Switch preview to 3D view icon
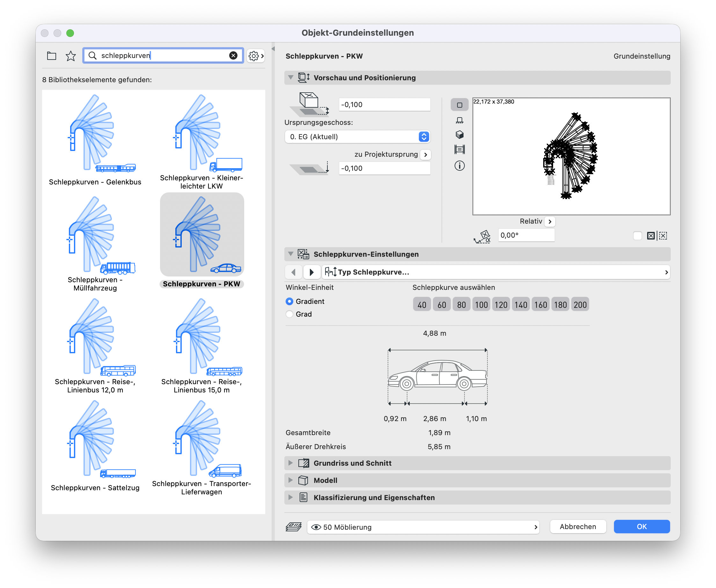The image size is (716, 588). click(459, 135)
